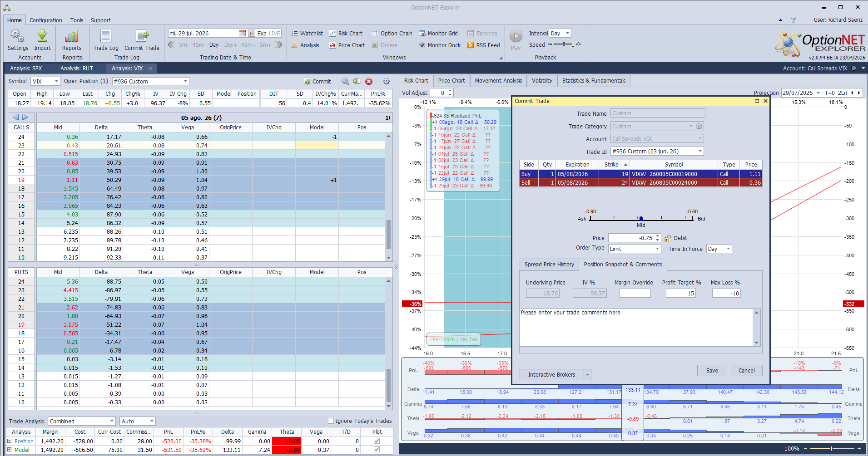Screen dimensions: 868x456
Task: Open the Interactive Brokers split button arrow
Action: [x=587, y=375]
